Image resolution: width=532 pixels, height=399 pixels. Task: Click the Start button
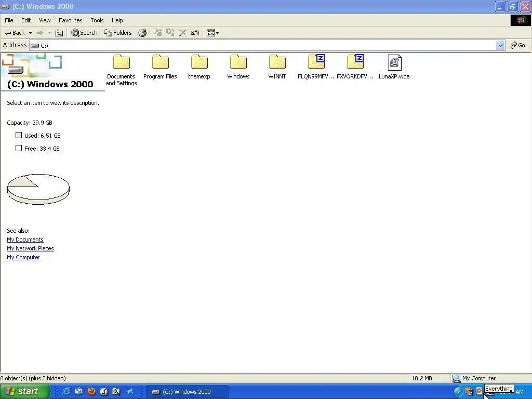click(x=24, y=392)
